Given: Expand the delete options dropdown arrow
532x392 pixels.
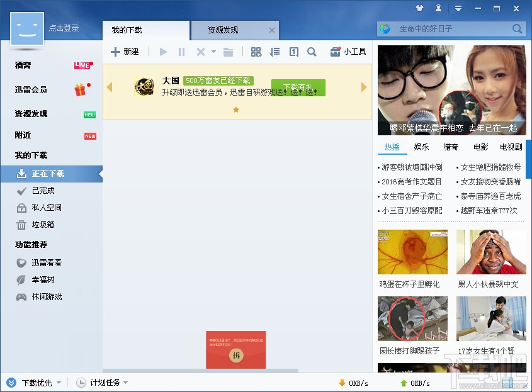Looking at the screenshot, I should click(x=213, y=52).
